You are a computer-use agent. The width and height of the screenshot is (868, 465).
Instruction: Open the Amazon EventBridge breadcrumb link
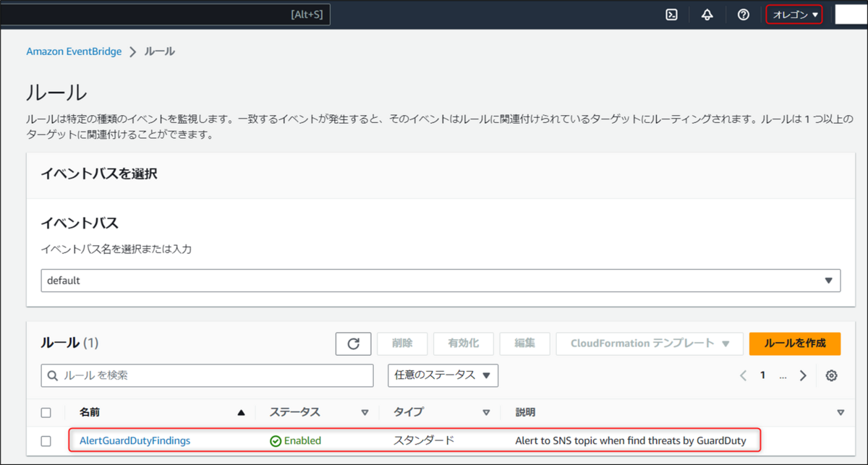pos(72,51)
